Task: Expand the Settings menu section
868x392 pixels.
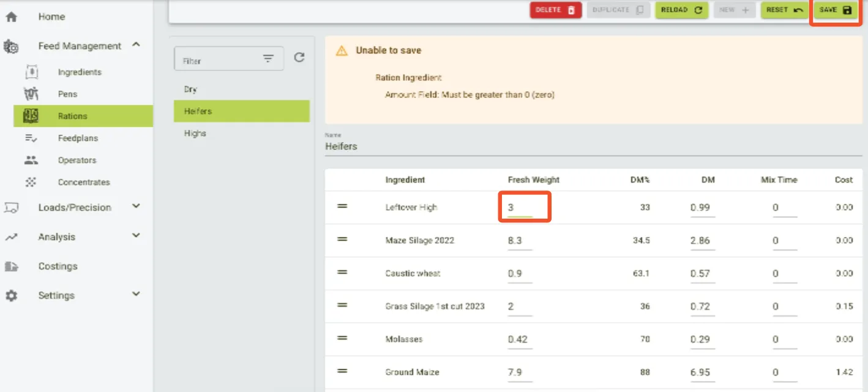Action: [136, 295]
